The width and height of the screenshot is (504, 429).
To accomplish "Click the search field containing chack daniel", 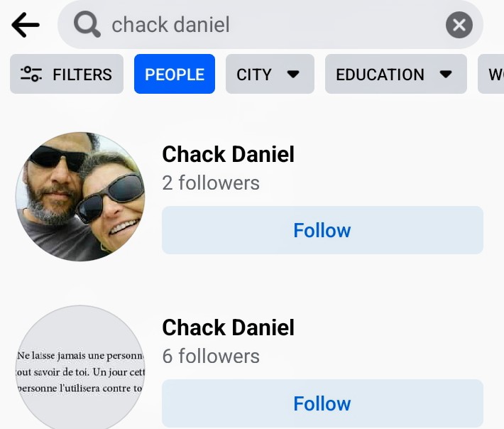I will [x=270, y=24].
